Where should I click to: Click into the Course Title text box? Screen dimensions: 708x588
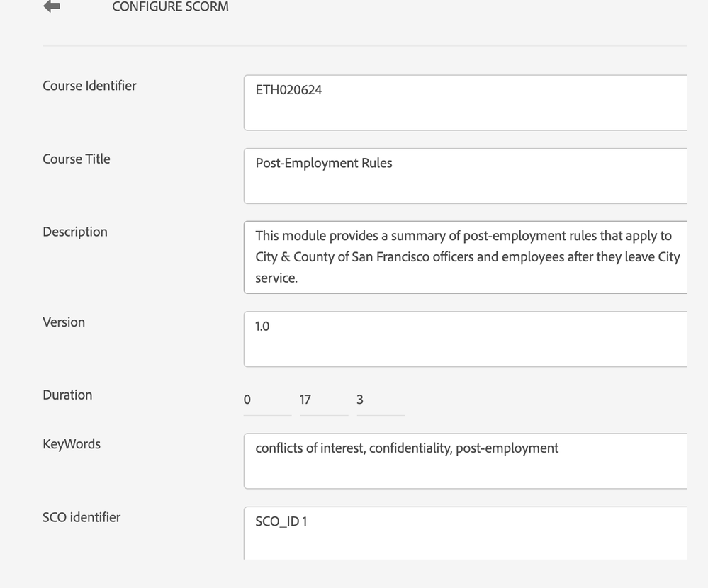click(x=465, y=176)
